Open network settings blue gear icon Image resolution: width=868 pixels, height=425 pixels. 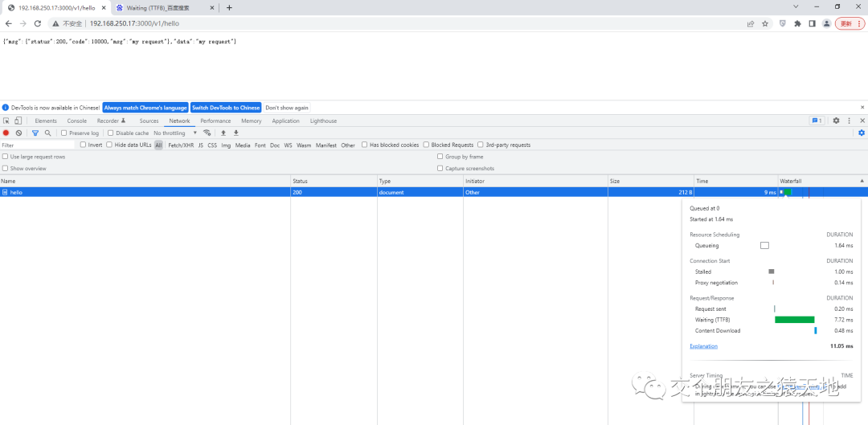[862, 133]
